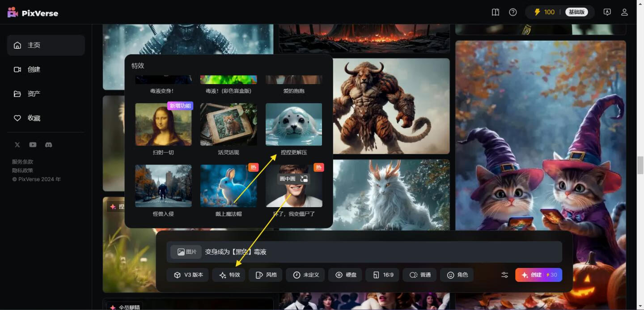Click the 新增功能 badge on Mona Lisa

tap(180, 106)
